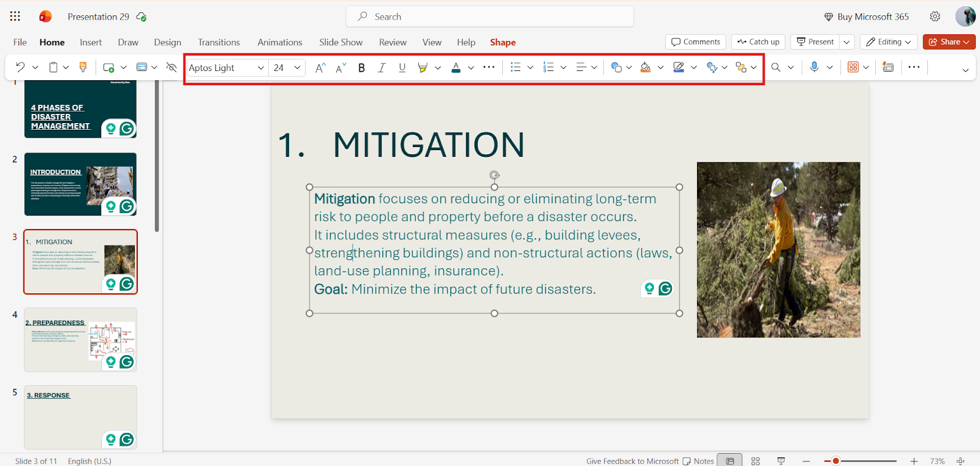Select Normal view in status bar
980x466 pixels.
730,461
